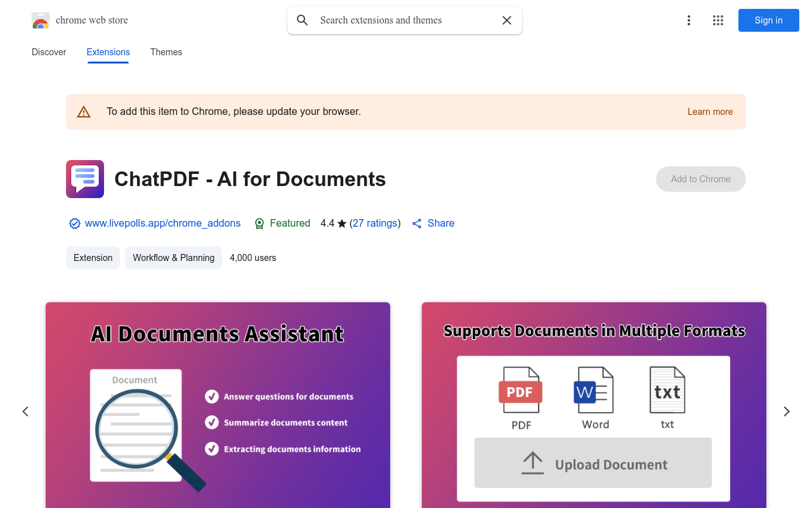Click the Featured badge icon
Image resolution: width=812 pixels, height=508 pixels.
pyautogui.click(x=259, y=224)
